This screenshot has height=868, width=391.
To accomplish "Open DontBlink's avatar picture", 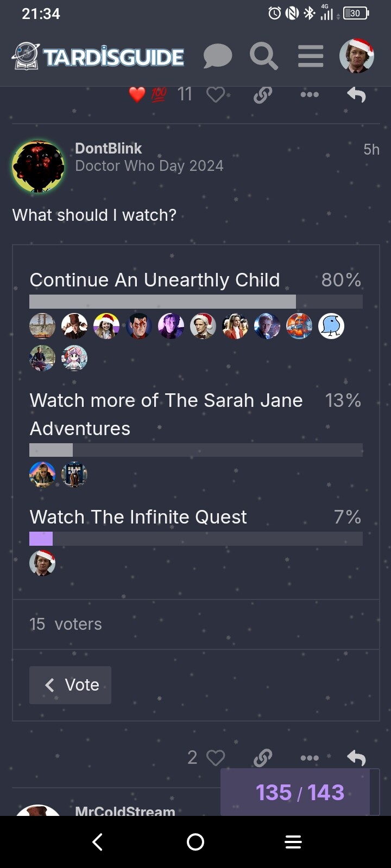I will (38, 166).
